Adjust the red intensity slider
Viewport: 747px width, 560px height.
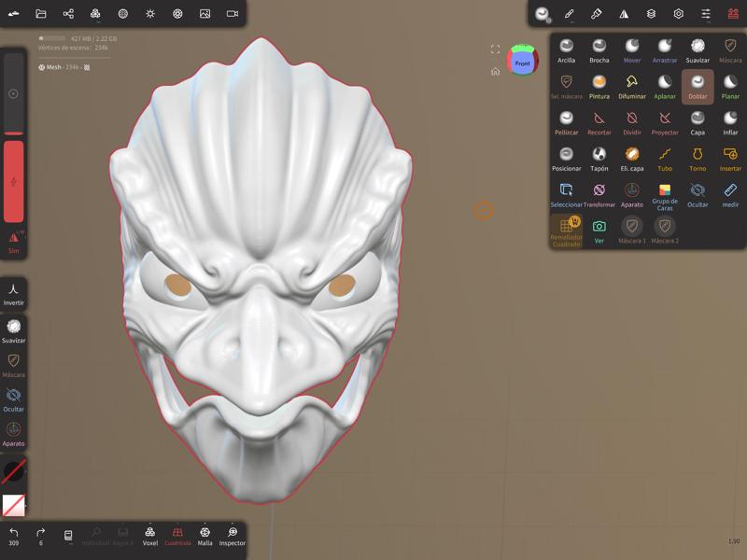pyautogui.click(x=13, y=181)
